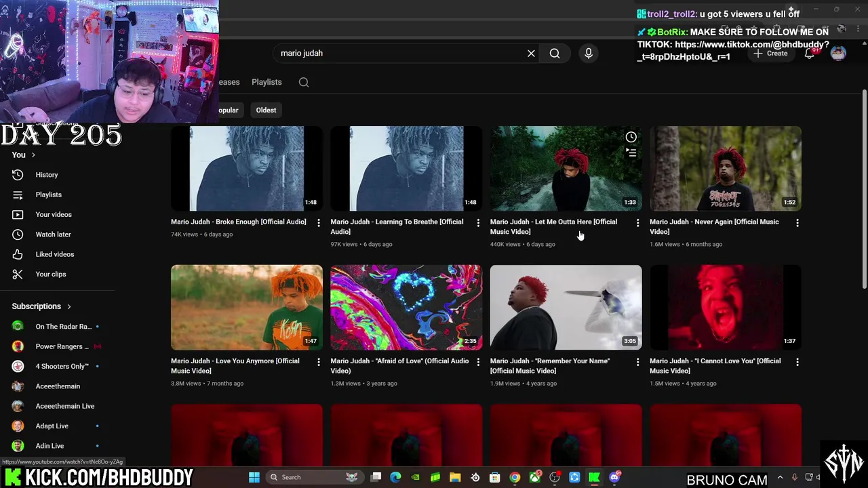This screenshot has height=488, width=868.
Task: Open the Aceeethemain subscription channel
Action: click(x=58, y=386)
